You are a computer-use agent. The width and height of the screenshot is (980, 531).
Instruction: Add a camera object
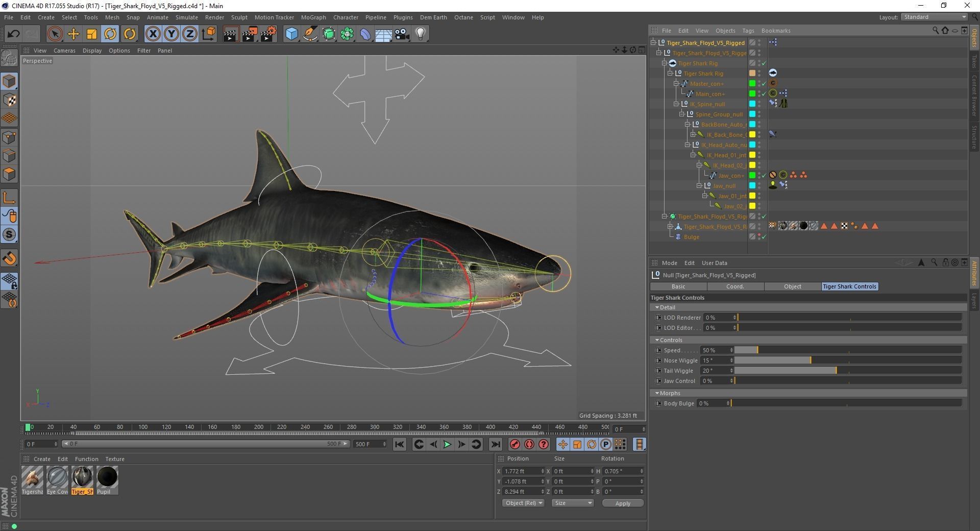pos(402,34)
